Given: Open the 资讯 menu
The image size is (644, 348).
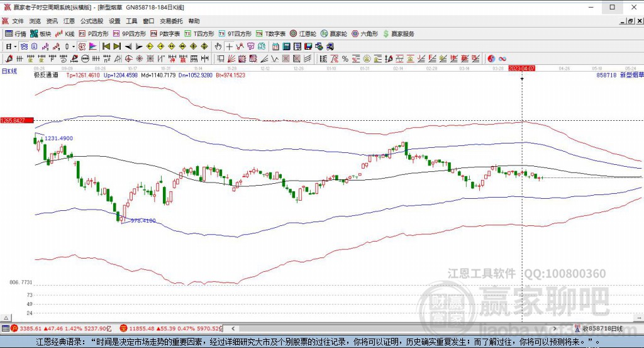Looking at the screenshot, I should coord(52,21).
